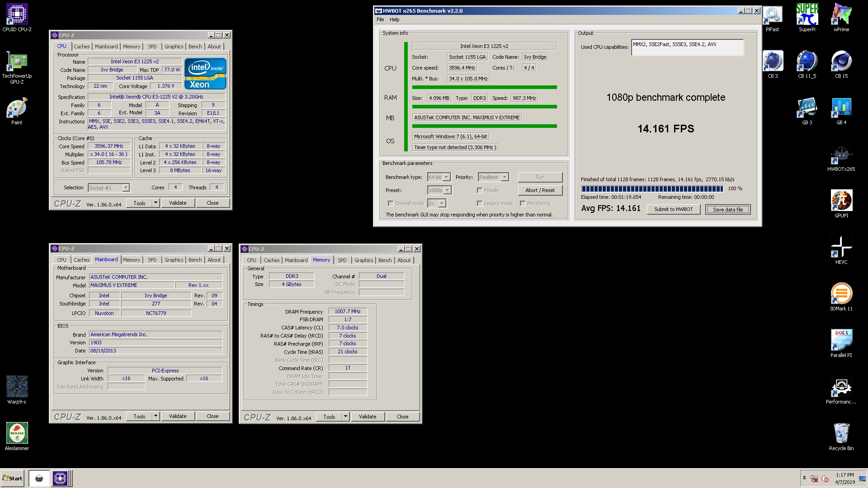Open HWBOTx265 desktop shortcut
The image size is (868, 488).
click(841, 158)
